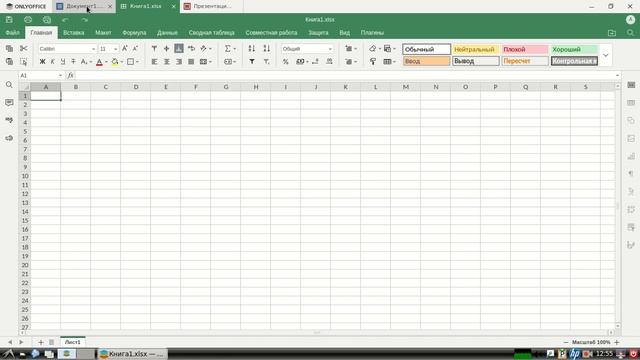Open the summation function dropdown
Image resolution: width=640 pixels, height=360 pixels.
[x=235, y=49]
